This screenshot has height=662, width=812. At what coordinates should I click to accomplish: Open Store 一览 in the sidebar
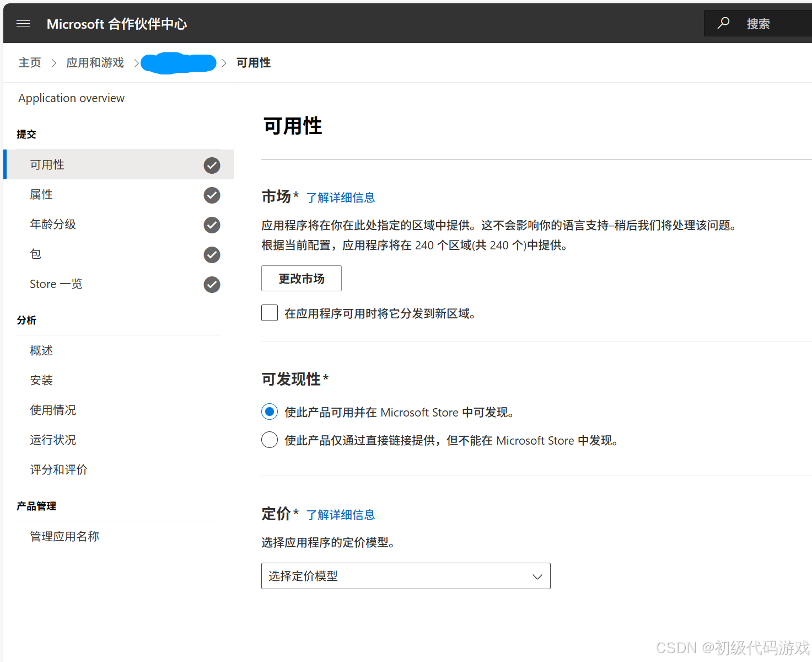119,284
